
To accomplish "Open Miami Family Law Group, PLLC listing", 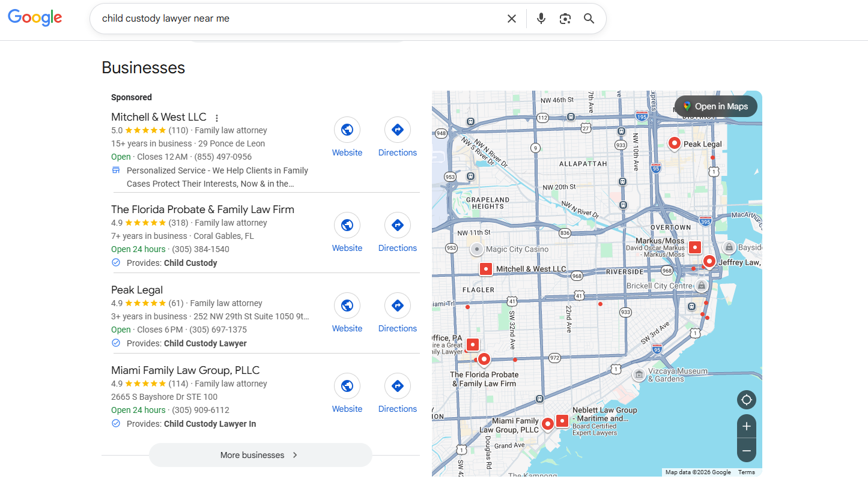I will click(185, 370).
